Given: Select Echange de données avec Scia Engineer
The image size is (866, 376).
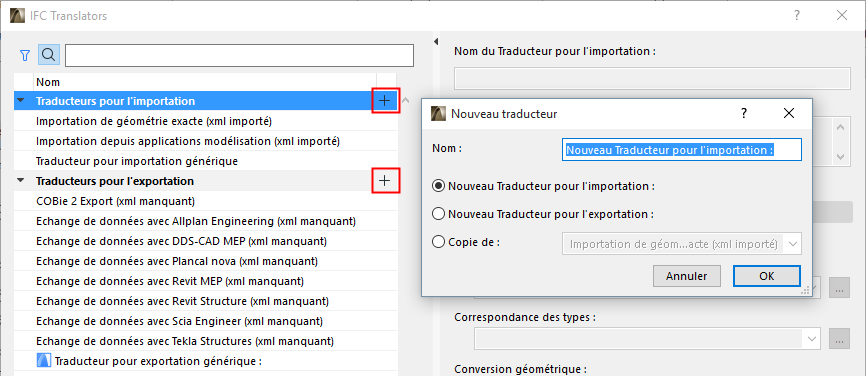Looking at the screenshot, I should [x=205, y=321].
